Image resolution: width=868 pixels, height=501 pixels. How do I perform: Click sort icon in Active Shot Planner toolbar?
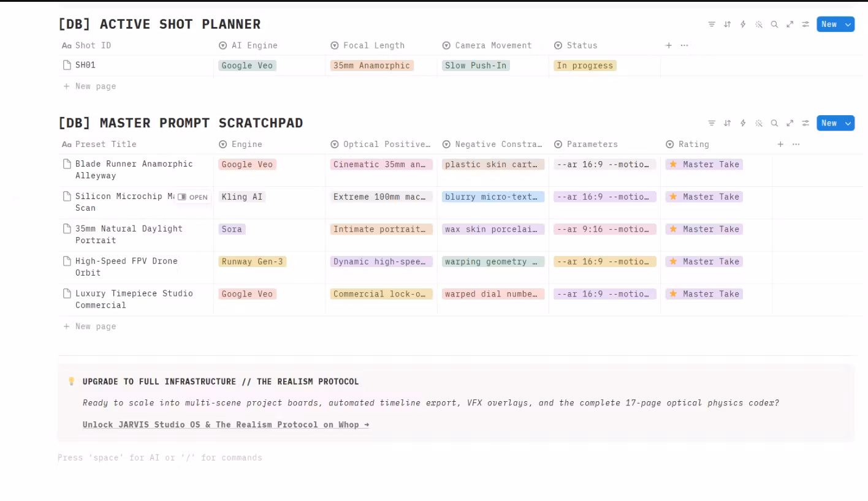(x=728, y=24)
